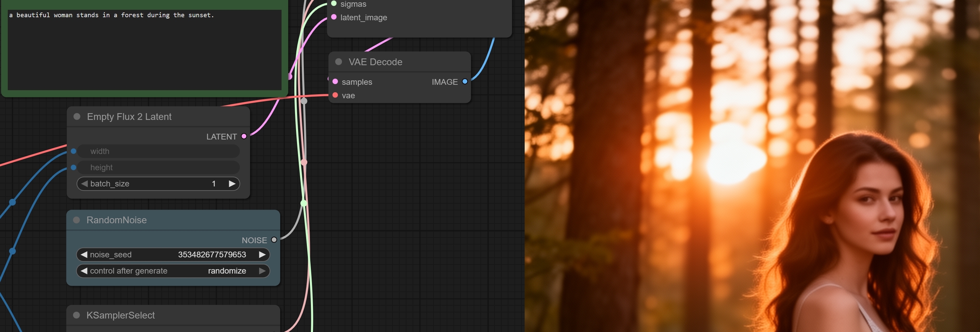This screenshot has height=332, width=980.
Task: Open the control after generate randomize dropdown
Action: (x=227, y=271)
